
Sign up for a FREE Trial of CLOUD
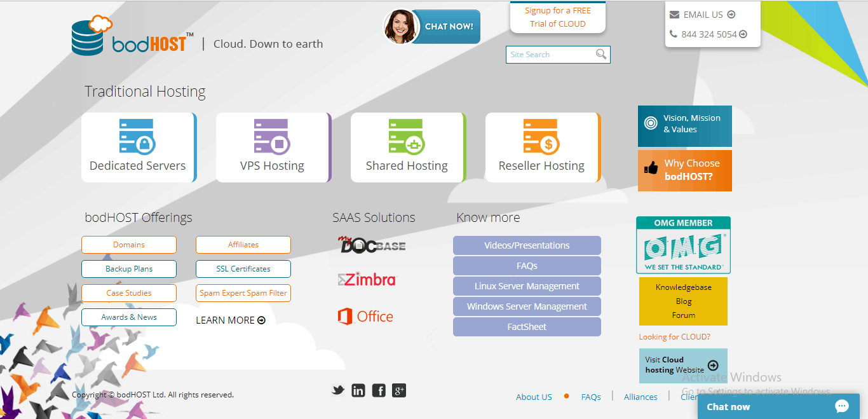[x=558, y=17]
